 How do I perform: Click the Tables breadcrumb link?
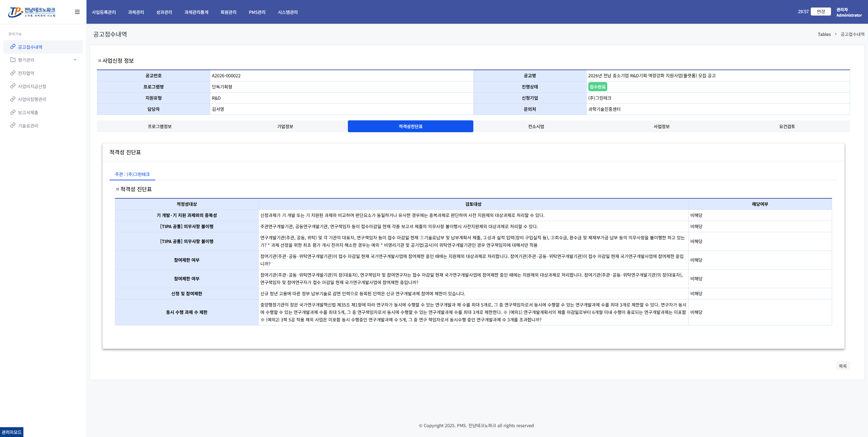point(824,34)
